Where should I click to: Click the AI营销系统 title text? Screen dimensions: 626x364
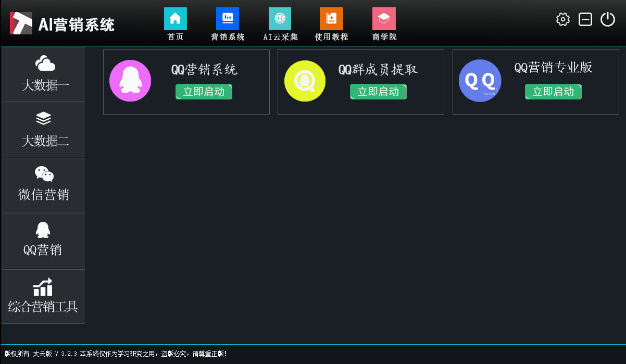(x=76, y=24)
